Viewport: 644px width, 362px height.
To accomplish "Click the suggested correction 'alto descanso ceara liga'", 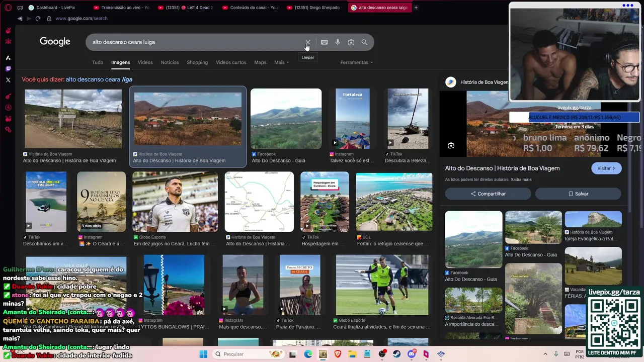I will click(99, 79).
